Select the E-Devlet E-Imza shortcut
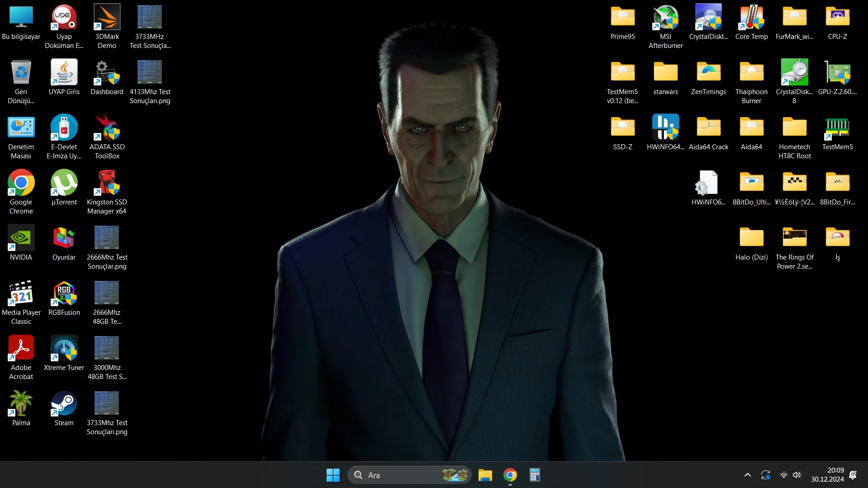This screenshot has height=488, width=868. (64, 137)
